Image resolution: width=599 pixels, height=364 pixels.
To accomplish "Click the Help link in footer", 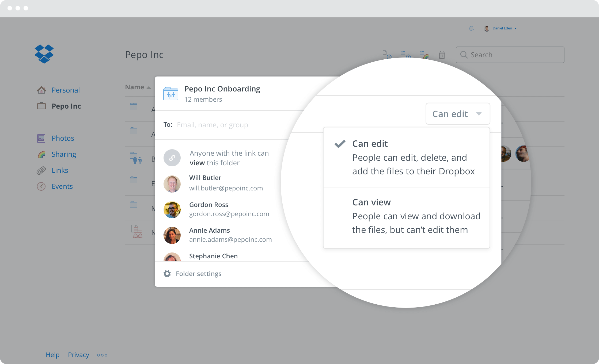I will [52, 355].
